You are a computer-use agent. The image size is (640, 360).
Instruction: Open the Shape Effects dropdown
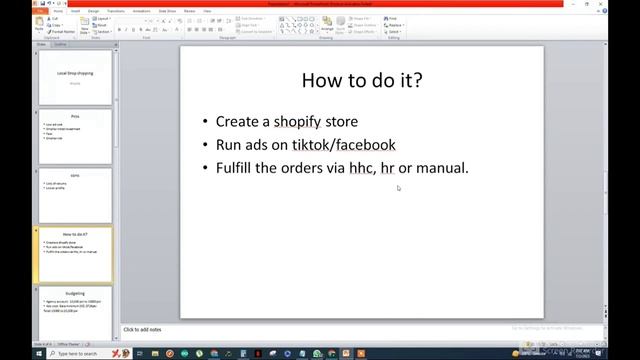tap(362, 31)
